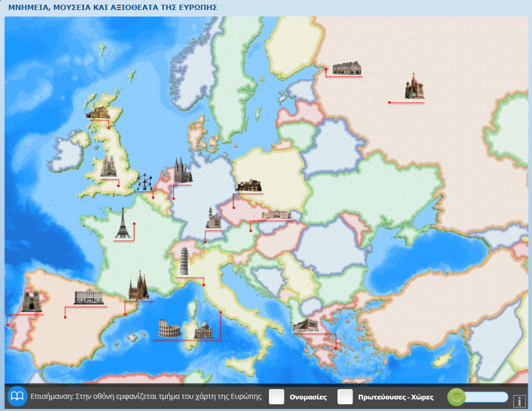Click the Edinburgh Castle icon in Scotland
This screenshot has height=411, width=532.
point(98,112)
